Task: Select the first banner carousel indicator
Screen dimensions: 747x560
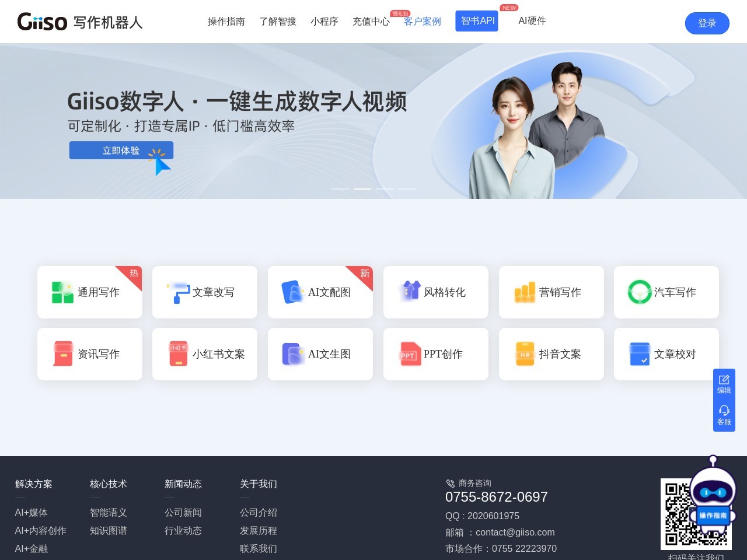Action: tap(340, 189)
